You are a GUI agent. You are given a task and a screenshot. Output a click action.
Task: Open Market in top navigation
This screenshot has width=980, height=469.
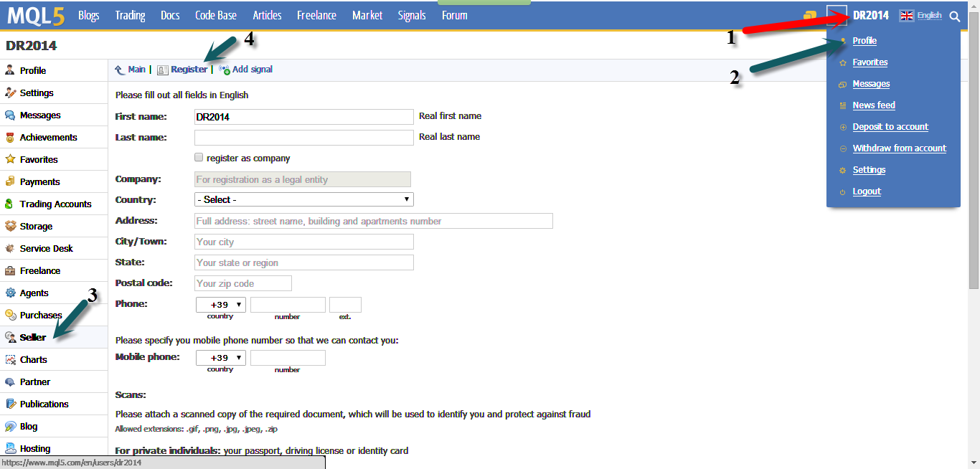(367, 15)
